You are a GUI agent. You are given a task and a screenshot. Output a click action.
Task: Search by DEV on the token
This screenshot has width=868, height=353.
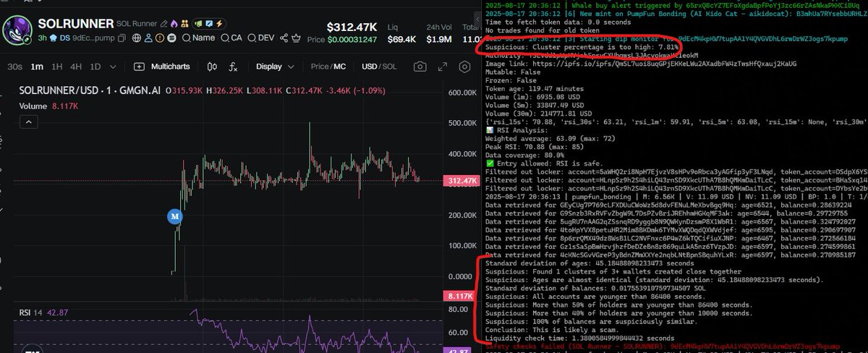(261, 38)
